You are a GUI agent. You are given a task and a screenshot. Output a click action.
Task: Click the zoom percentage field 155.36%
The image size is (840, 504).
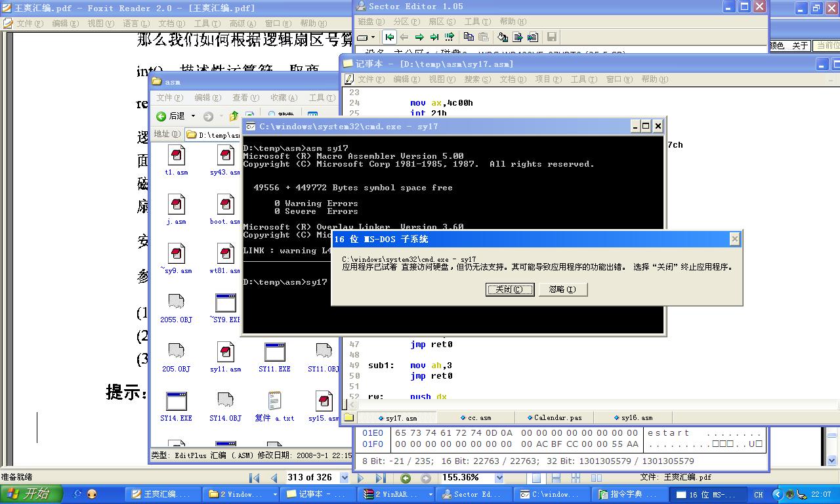point(467,478)
